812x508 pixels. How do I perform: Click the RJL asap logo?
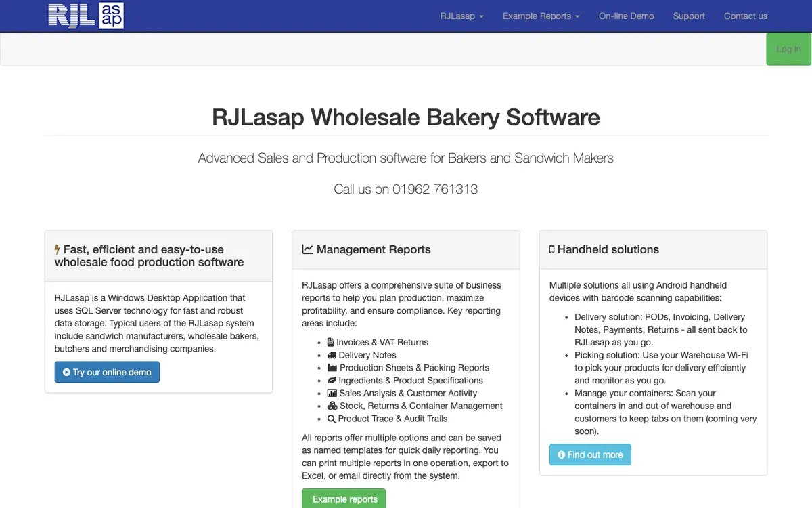coord(85,15)
